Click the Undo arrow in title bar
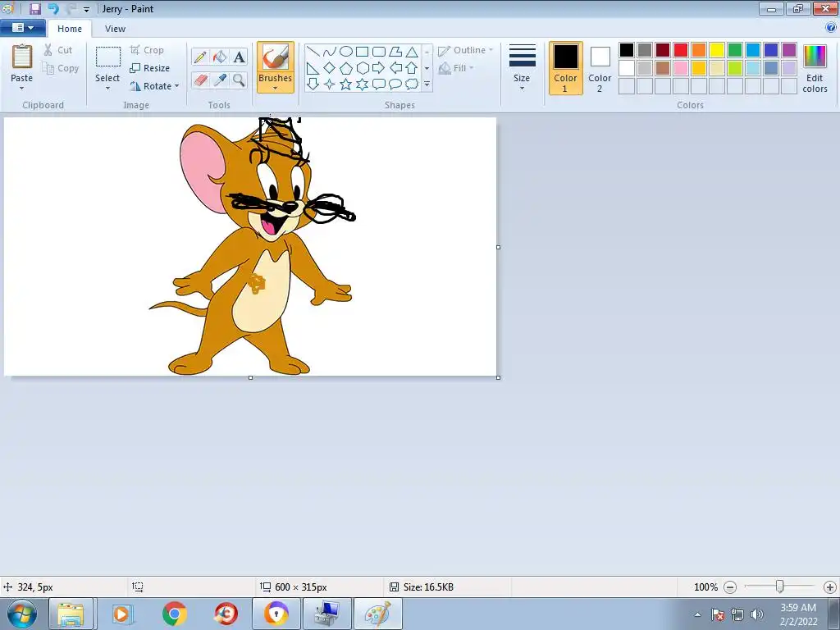The image size is (840, 630). [x=53, y=9]
